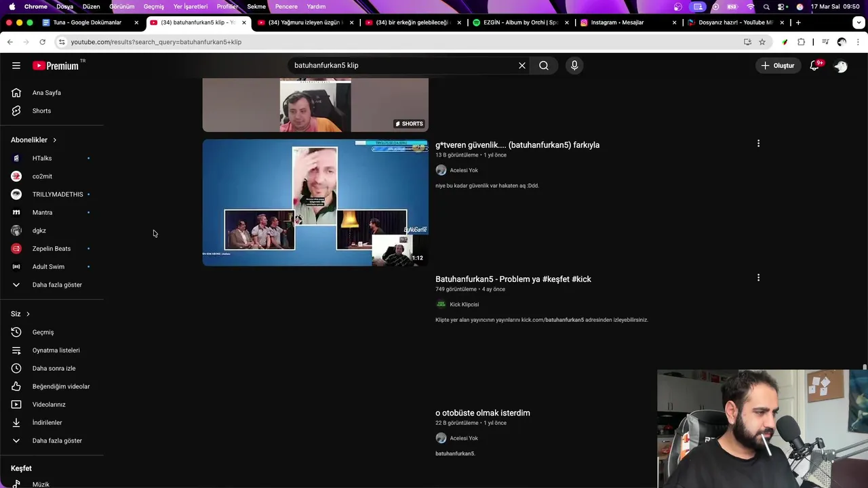Bookmark page with star icon

pos(762,42)
